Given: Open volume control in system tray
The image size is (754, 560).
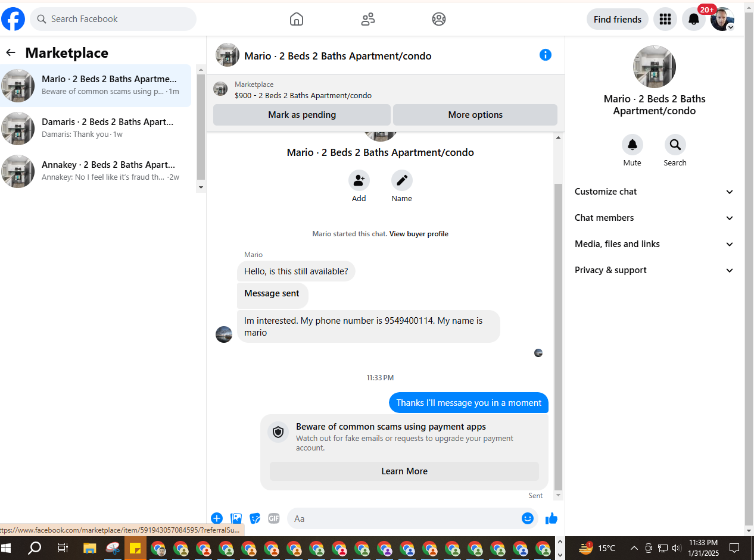Looking at the screenshot, I should tap(677, 548).
